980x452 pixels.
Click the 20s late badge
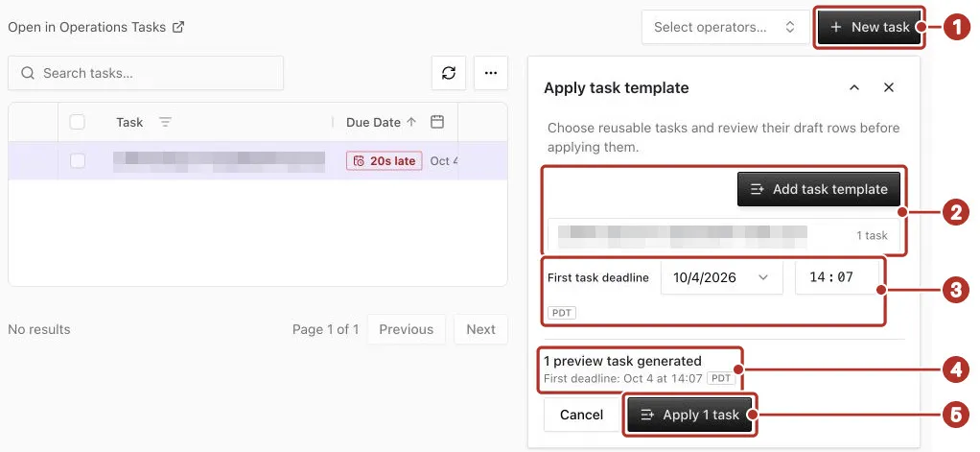[385, 160]
